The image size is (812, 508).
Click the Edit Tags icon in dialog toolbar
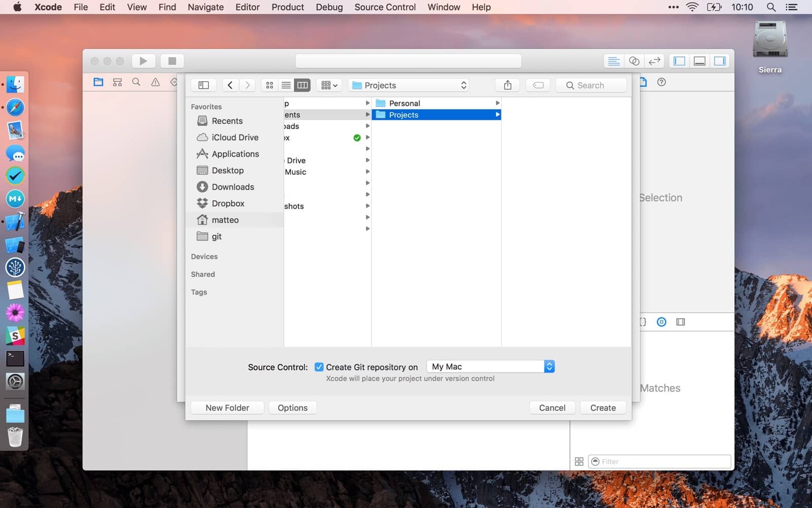(x=538, y=85)
